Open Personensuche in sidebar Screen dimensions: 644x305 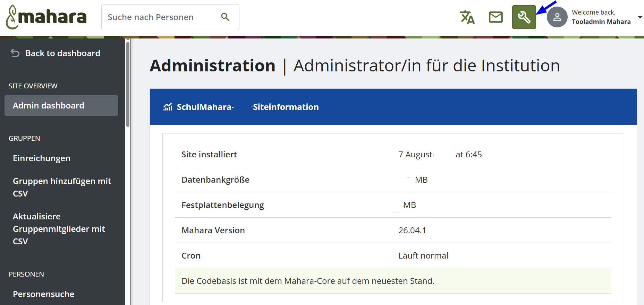(x=44, y=294)
